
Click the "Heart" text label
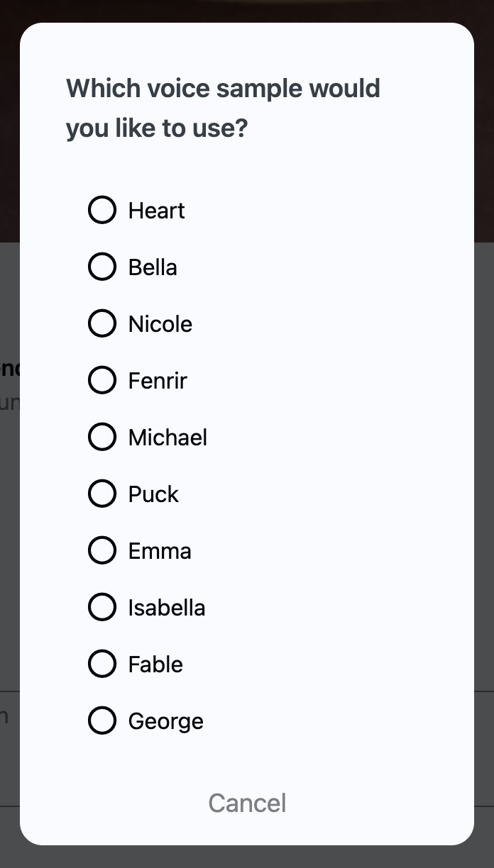tap(156, 211)
